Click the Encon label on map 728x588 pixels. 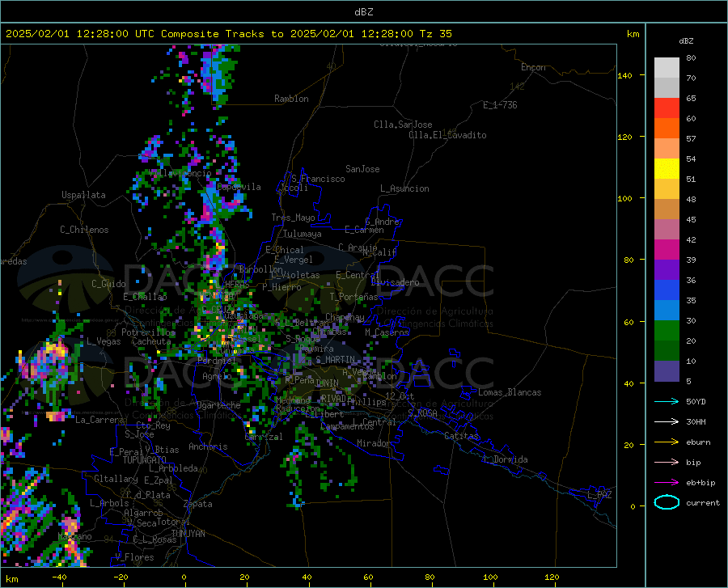click(533, 67)
